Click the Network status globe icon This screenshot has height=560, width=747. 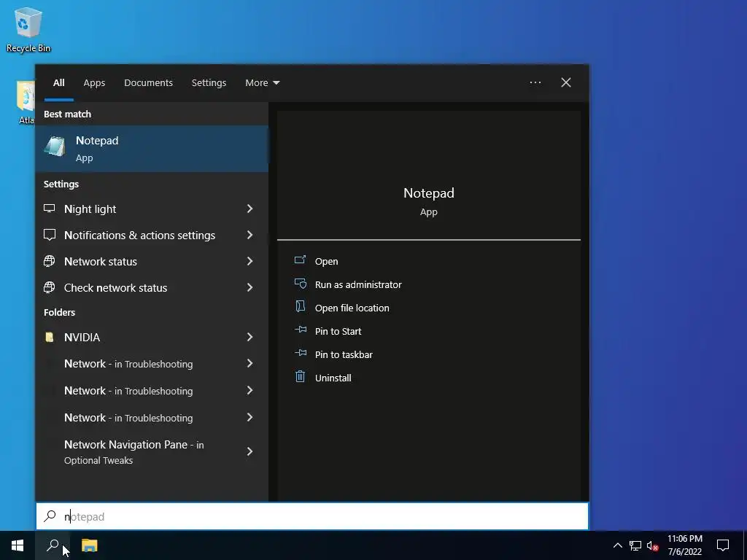[50, 261]
